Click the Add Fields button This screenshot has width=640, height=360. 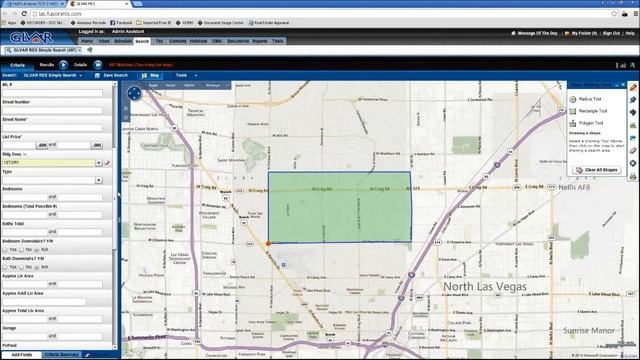(x=21, y=355)
